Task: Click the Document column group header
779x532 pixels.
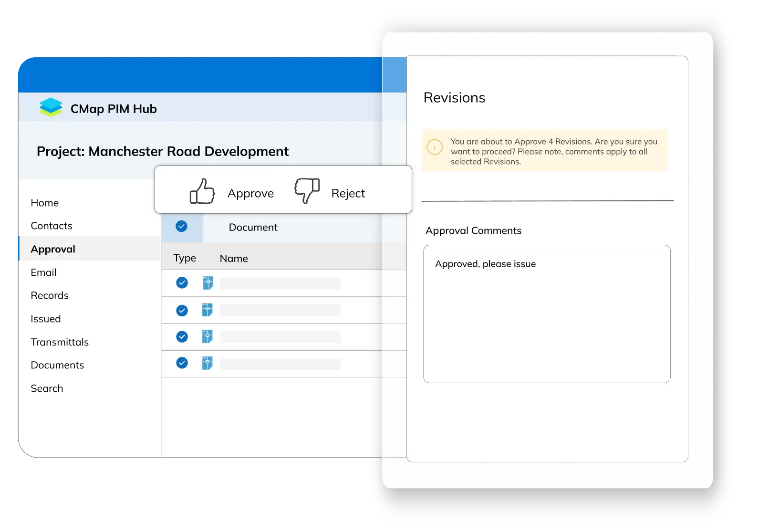Action: [x=253, y=228]
